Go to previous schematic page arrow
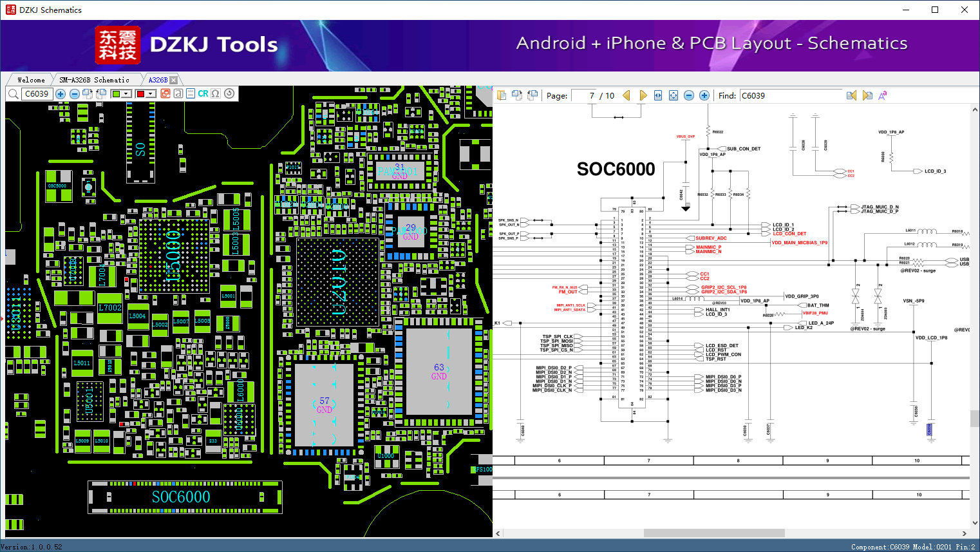The width and height of the screenshot is (980, 552). click(x=627, y=95)
